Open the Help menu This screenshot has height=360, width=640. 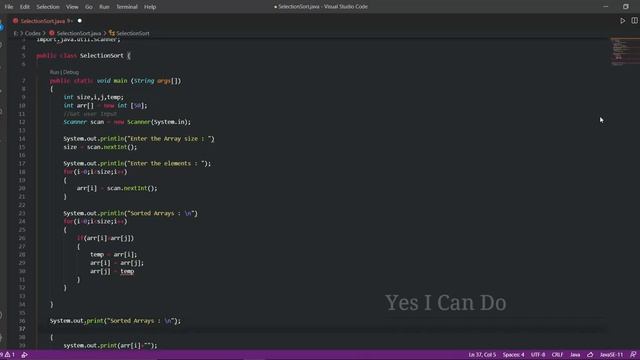pyautogui.click(x=150, y=7)
